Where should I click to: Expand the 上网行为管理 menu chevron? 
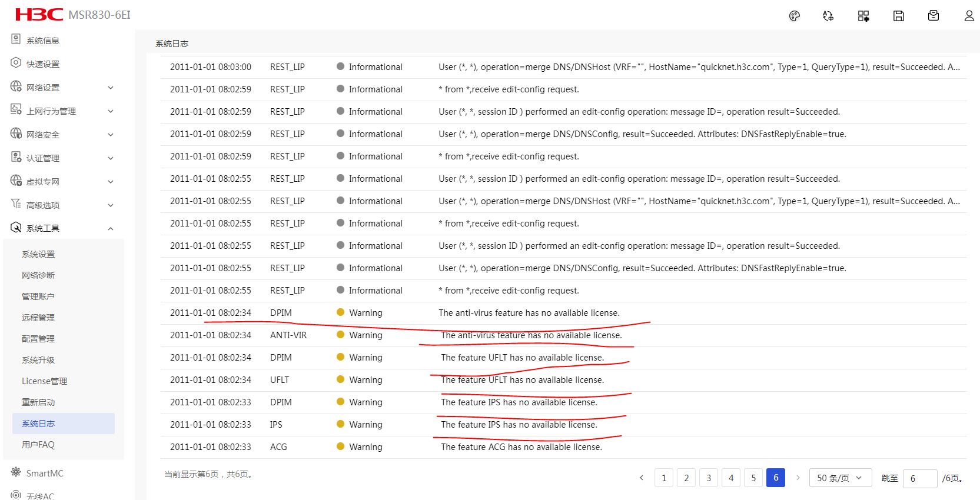111,111
